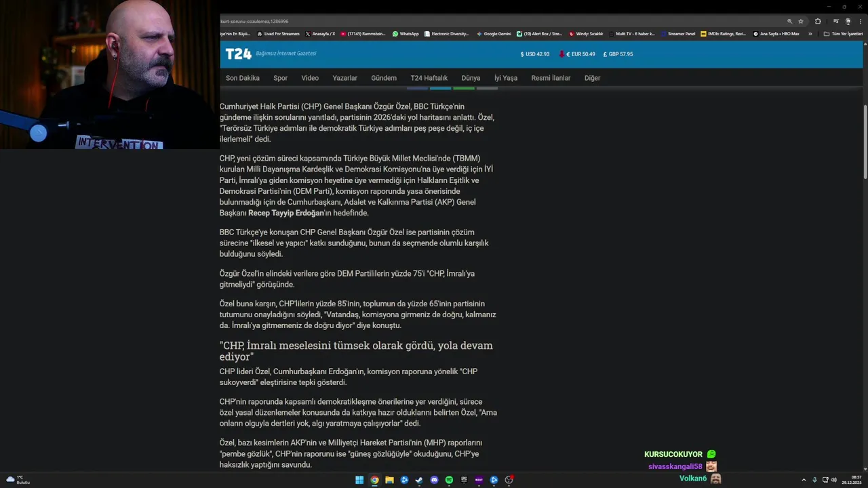868x488 pixels.
Task: Click the KURSUCOKUYOR chat username
Action: 673,454
